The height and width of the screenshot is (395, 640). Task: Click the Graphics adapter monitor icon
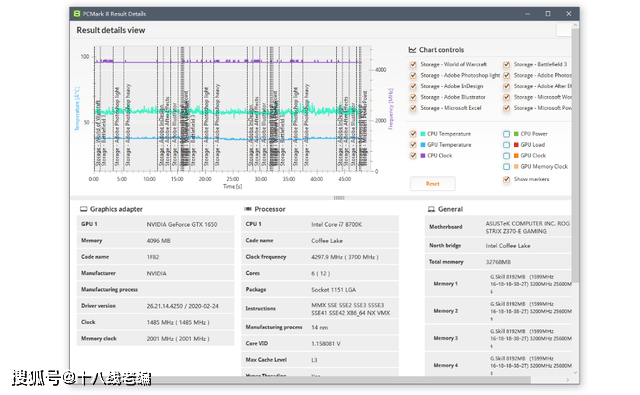(84, 209)
